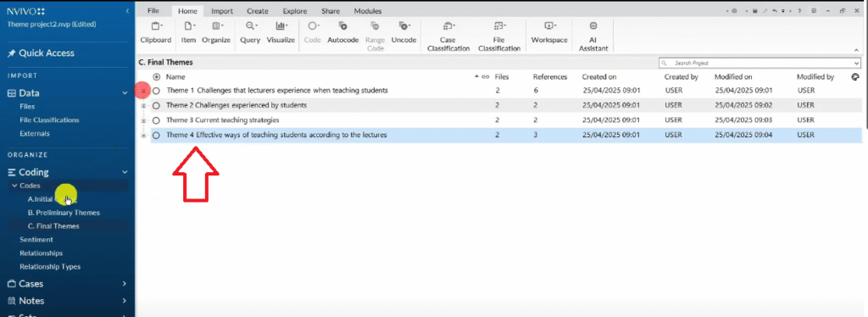Expand the Theme 3 child codes

pyautogui.click(x=143, y=120)
